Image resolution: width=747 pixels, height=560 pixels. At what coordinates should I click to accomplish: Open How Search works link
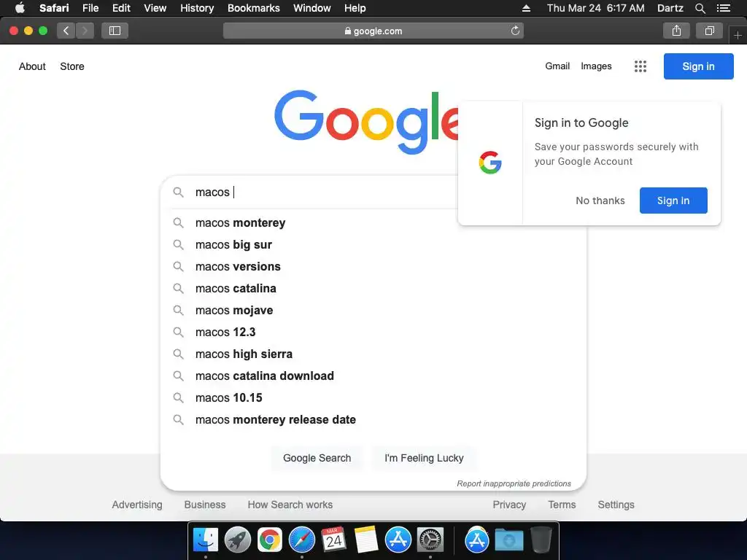coord(290,505)
